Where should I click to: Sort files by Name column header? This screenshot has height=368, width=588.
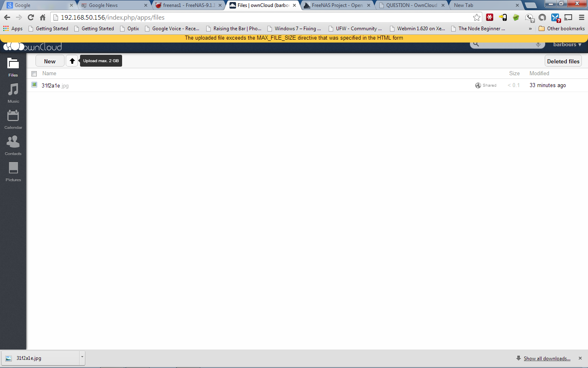[49, 74]
